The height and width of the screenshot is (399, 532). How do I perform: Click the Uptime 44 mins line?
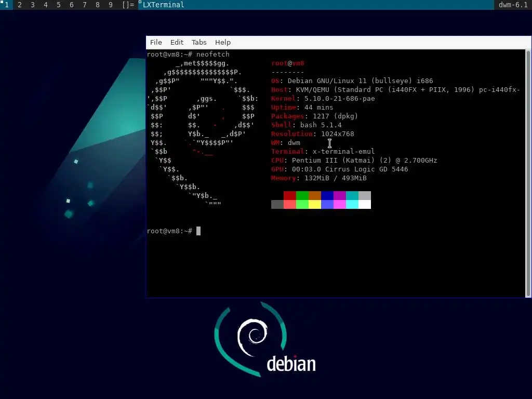[x=302, y=107]
